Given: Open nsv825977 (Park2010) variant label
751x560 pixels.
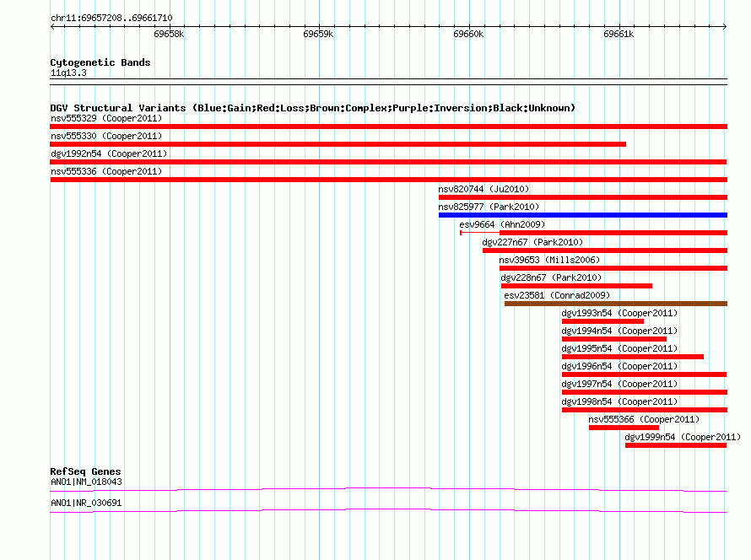Looking at the screenshot, I should click(x=489, y=207).
